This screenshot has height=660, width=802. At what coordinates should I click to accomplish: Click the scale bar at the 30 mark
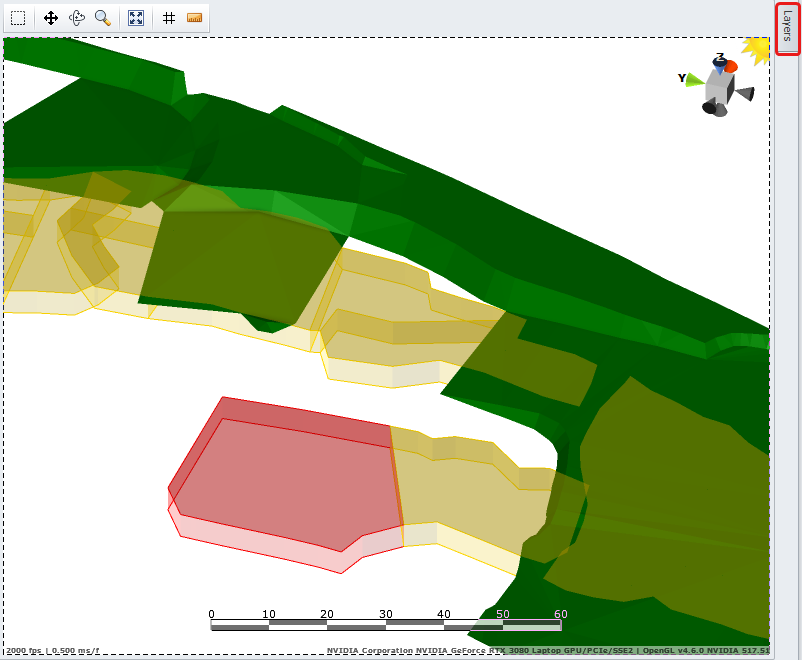385,625
